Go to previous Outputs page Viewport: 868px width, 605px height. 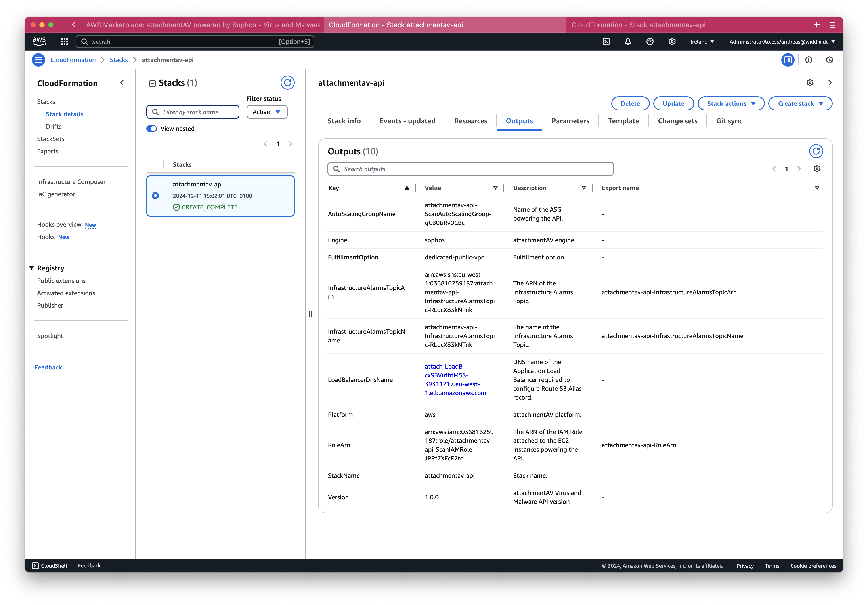(774, 169)
